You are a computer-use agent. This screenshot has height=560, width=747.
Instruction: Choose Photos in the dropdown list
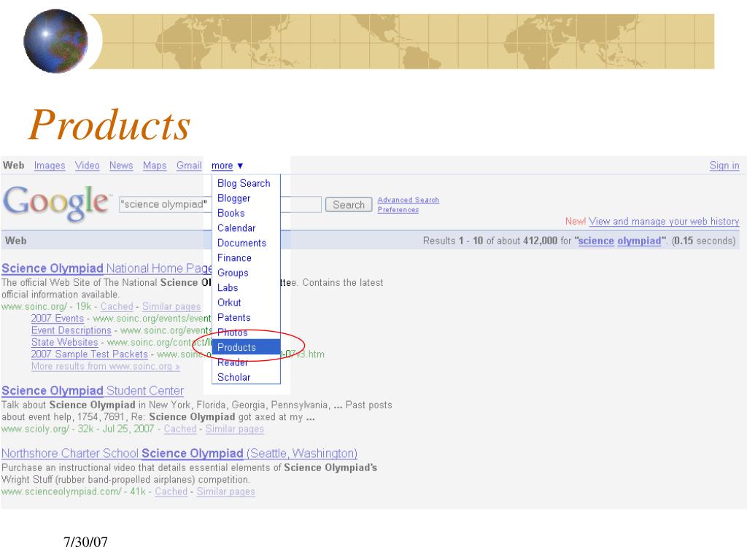(233, 332)
